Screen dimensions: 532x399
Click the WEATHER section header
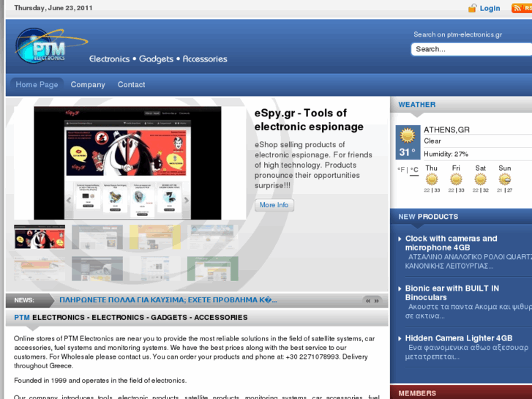[417, 105]
